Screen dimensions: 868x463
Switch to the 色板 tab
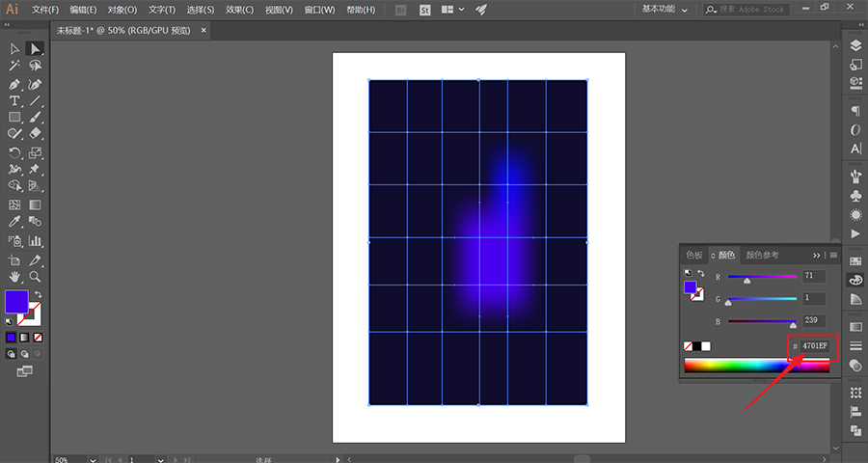tap(694, 255)
